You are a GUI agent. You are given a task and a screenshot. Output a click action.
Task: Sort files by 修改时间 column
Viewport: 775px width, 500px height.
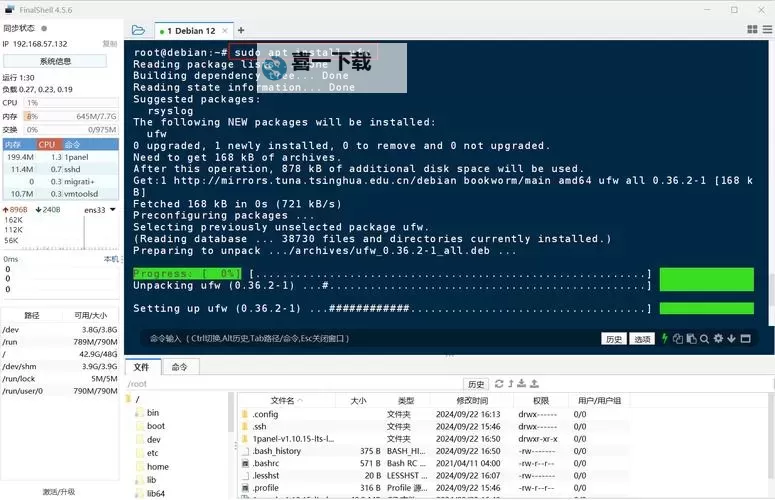coord(472,401)
